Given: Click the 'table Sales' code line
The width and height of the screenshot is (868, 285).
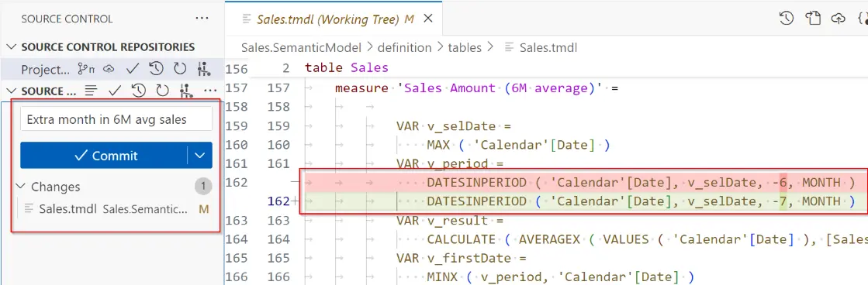Looking at the screenshot, I should (347, 68).
